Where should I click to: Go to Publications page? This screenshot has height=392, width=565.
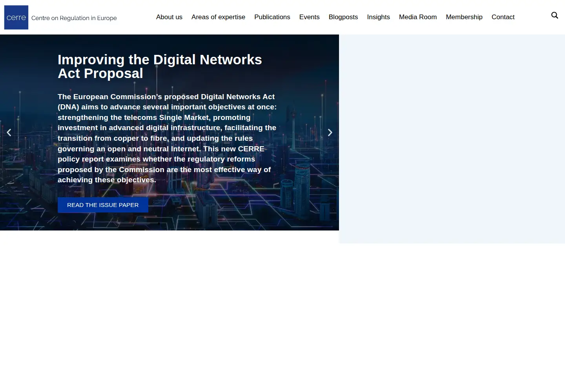pos(272,17)
